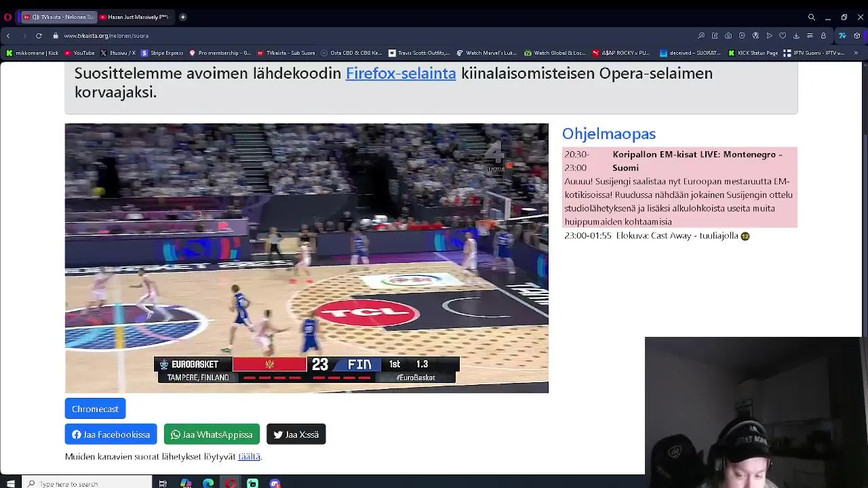Image resolution: width=868 pixels, height=488 pixels.
Task: Search tabs with the magnifier icon
Action: 811,17
